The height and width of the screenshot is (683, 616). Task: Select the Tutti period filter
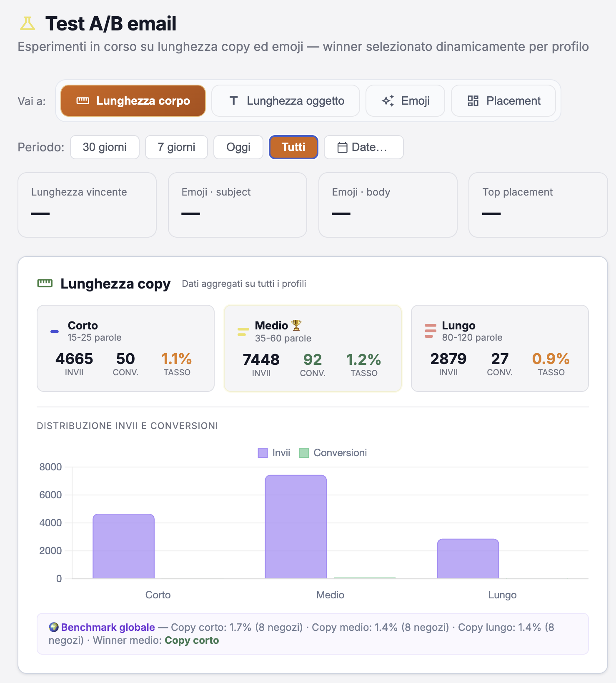point(293,147)
